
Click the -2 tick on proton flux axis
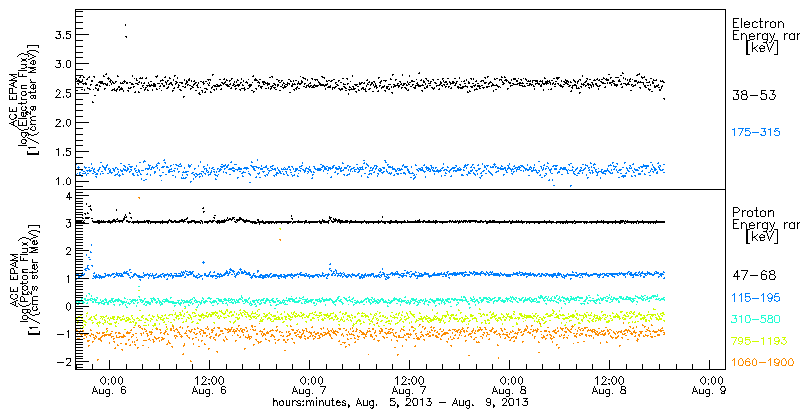tap(63, 361)
